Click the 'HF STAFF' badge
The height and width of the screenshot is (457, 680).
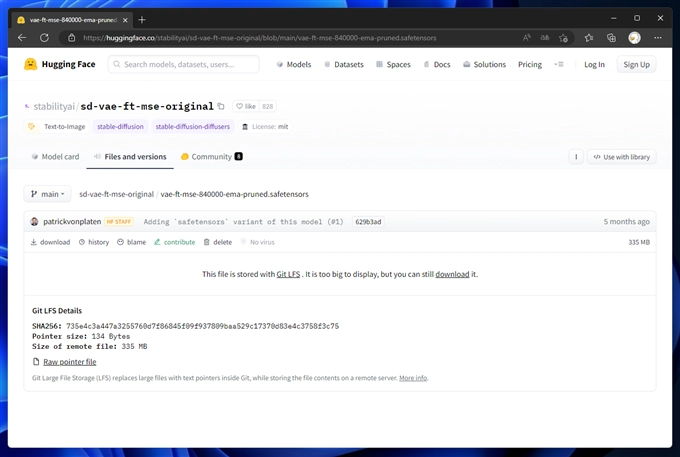tap(118, 222)
